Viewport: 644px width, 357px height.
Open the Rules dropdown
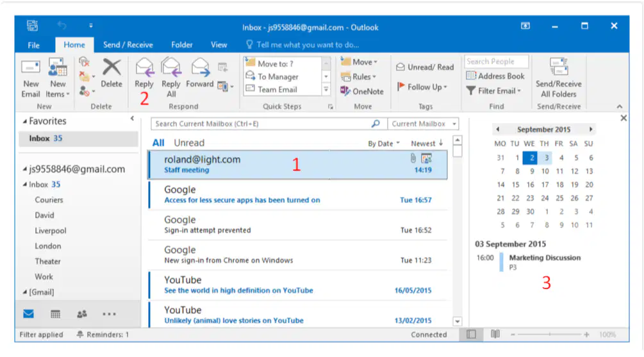pos(358,77)
